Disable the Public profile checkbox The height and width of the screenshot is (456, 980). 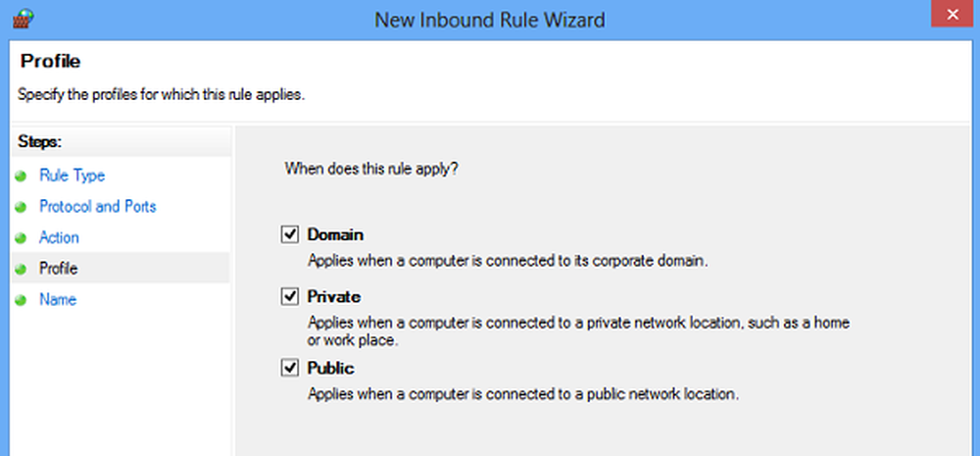[289, 369]
